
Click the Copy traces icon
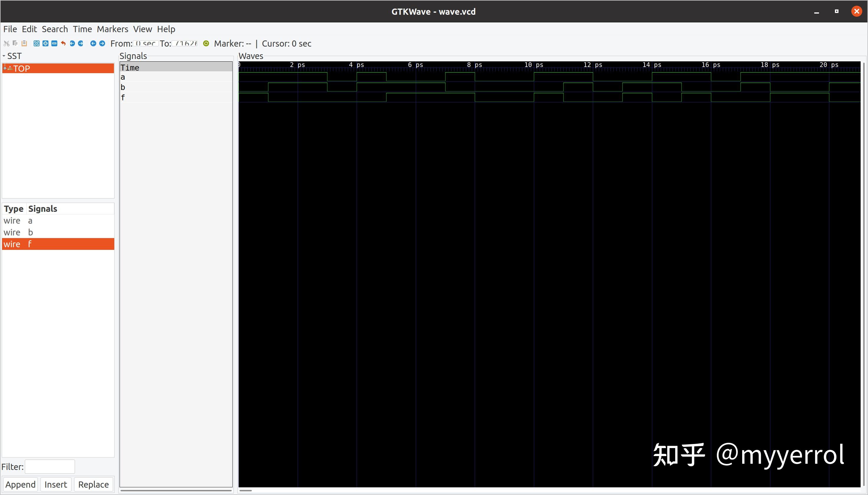[x=15, y=43]
